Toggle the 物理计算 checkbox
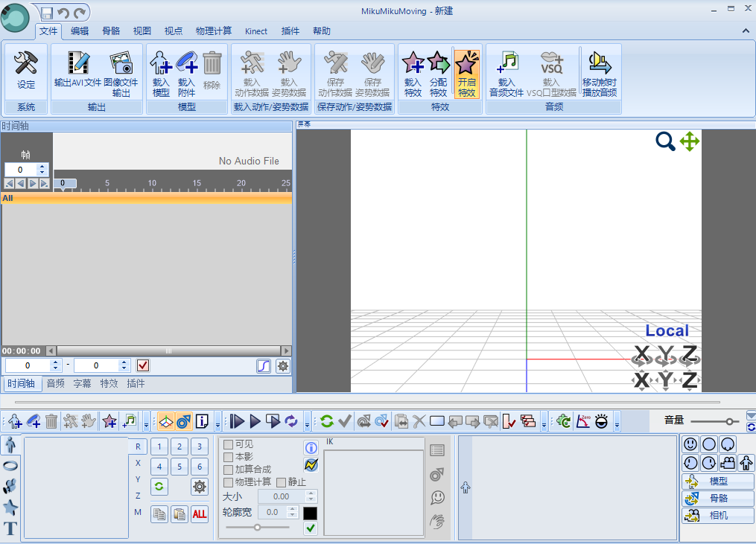Viewport: 756px width, 544px height. pyautogui.click(x=229, y=482)
